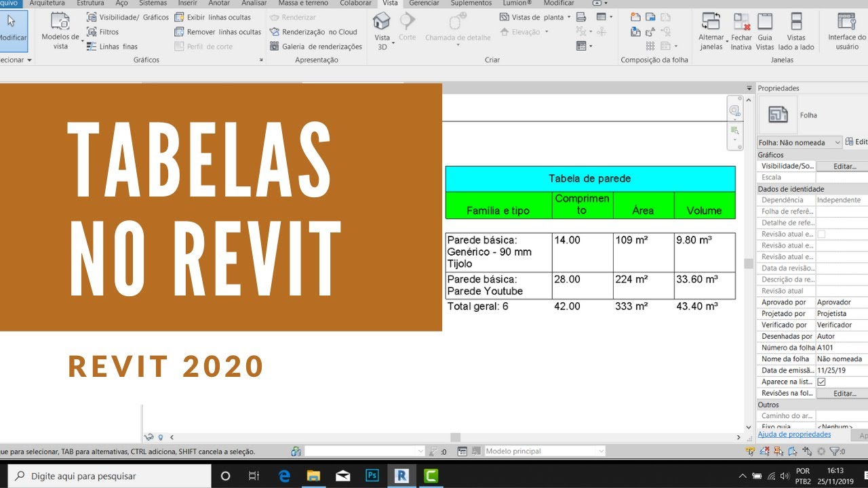868x488 pixels.
Task: Expand the Selecionar panel dropdown
Action: 15,60
